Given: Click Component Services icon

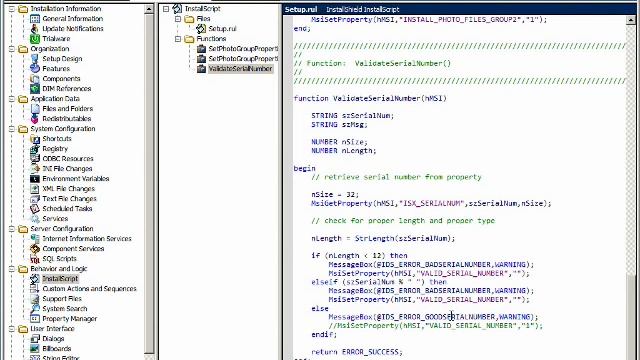Looking at the screenshot, I should pyautogui.click(x=35, y=249).
